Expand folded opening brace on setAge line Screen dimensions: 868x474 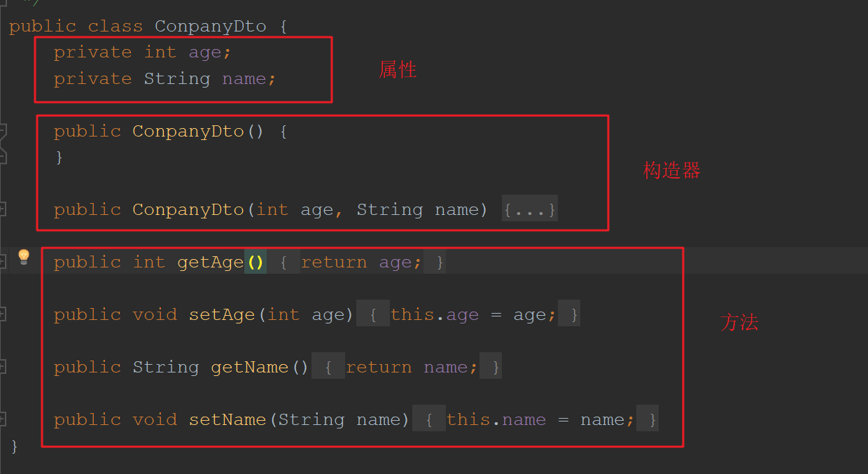373,314
